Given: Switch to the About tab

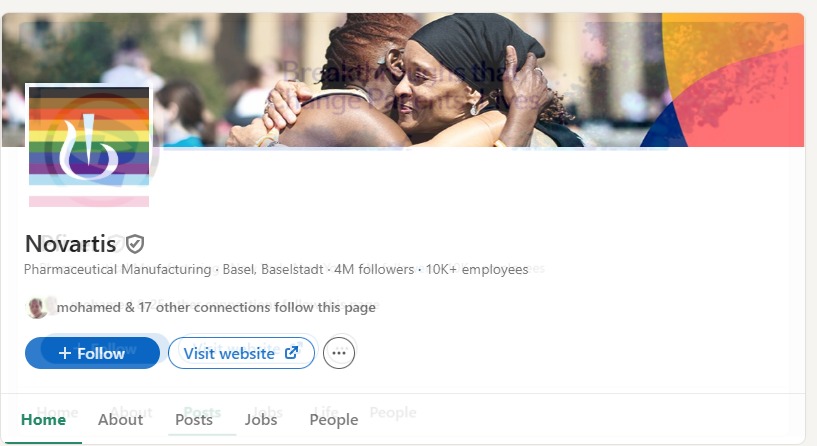Looking at the screenshot, I should [x=120, y=419].
